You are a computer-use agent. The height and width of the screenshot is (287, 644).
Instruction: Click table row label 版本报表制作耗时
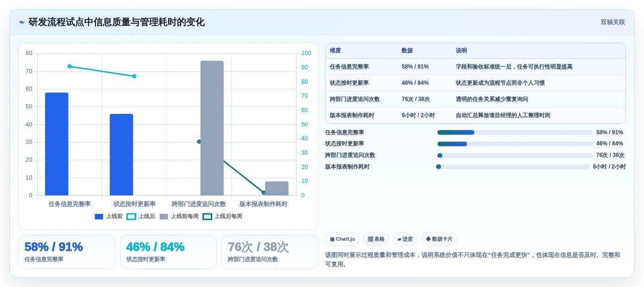tap(352, 115)
